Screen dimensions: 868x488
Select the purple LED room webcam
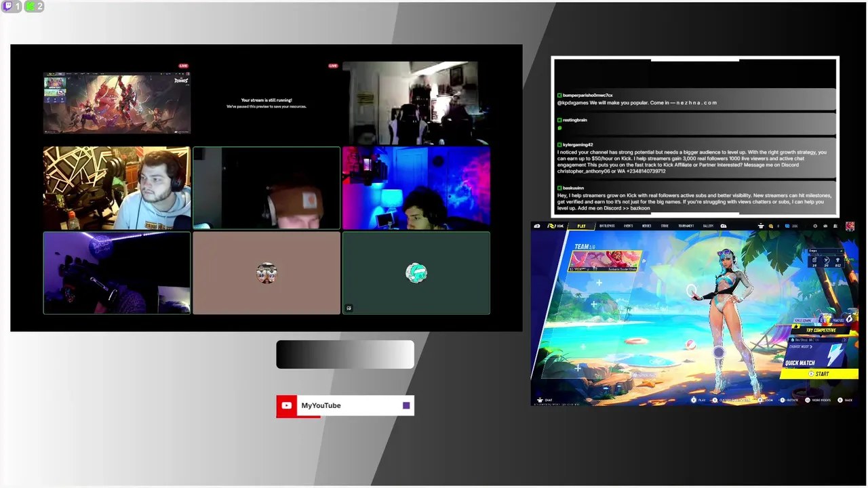coord(117,273)
